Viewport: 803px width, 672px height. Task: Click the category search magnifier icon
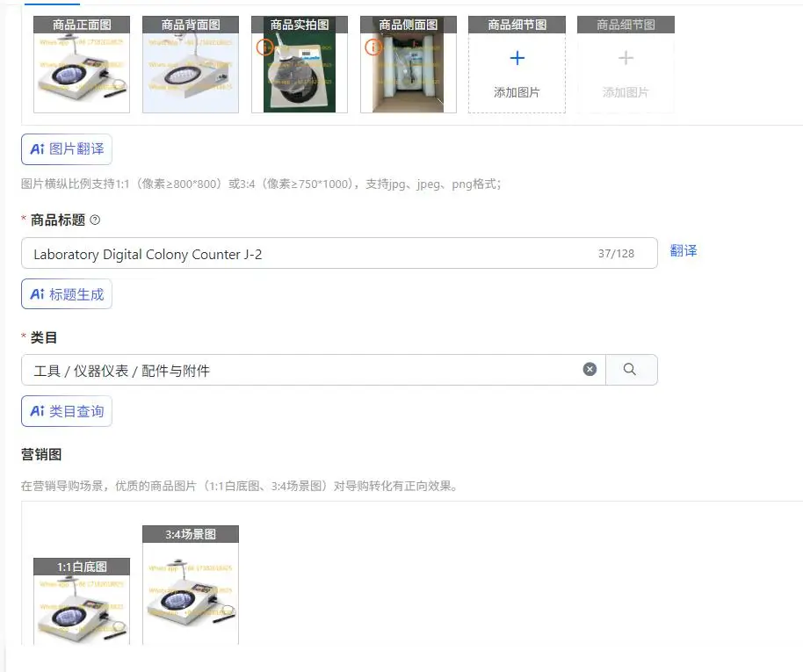pos(630,369)
